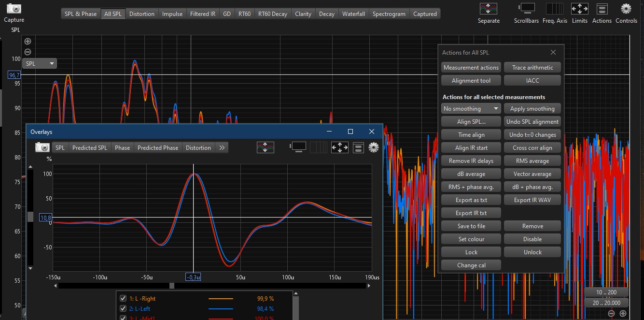
Task: Open the No smoothing dropdown
Action: tap(471, 109)
